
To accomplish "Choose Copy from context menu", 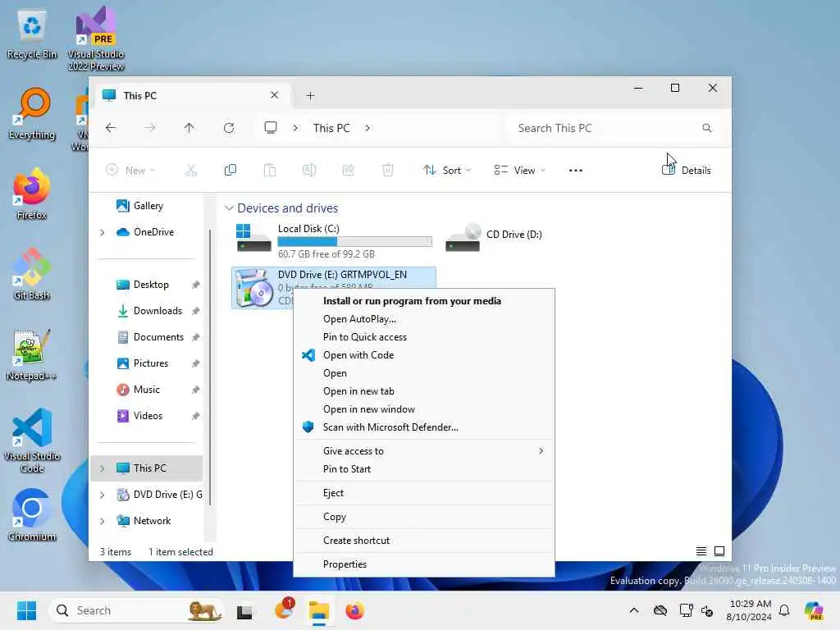I will (424, 518).
